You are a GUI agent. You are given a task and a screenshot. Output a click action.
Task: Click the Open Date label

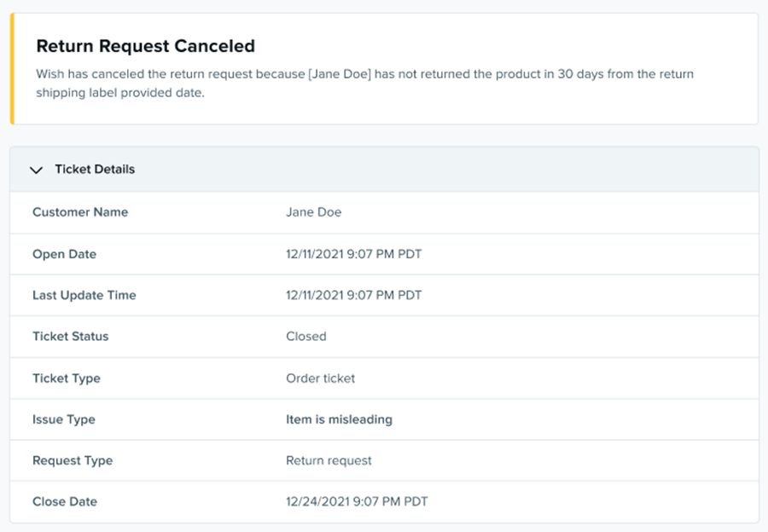64,254
